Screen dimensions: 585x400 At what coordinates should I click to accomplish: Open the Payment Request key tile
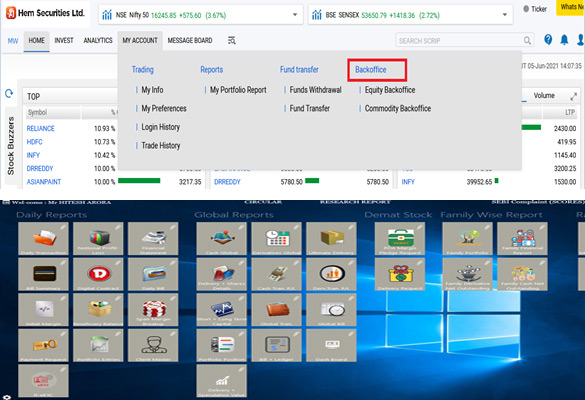[x=43, y=345]
